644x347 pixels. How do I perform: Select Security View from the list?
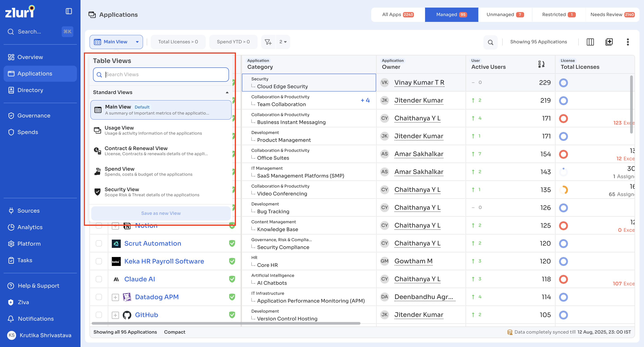click(x=161, y=192)
